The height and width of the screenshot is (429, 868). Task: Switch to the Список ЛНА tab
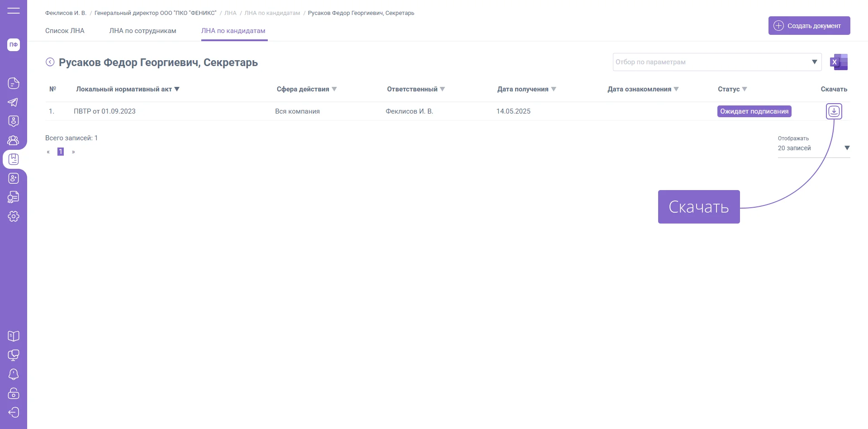(x=65, y=31)
